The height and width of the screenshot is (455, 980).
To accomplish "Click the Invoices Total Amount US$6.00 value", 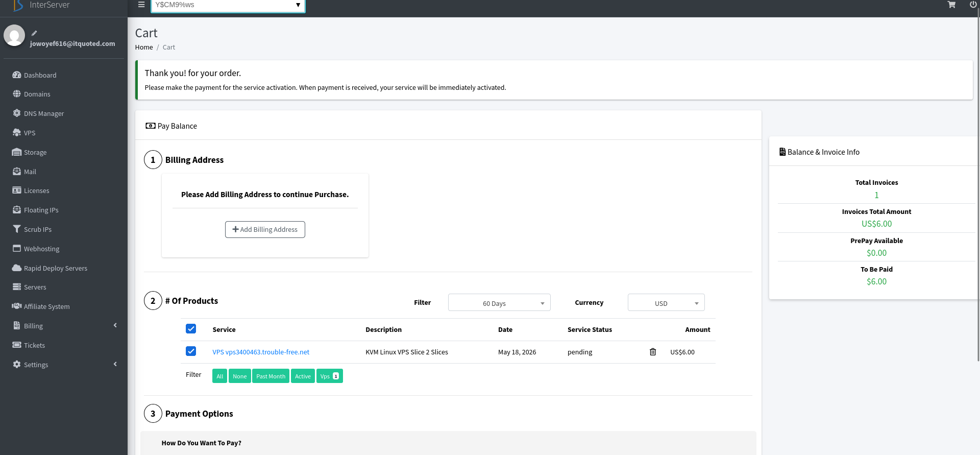I will 876,224.
